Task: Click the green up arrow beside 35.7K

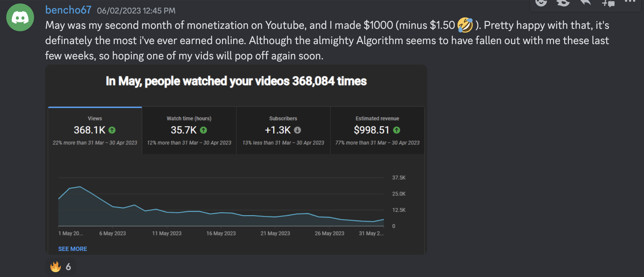Action: pos(204,130)
